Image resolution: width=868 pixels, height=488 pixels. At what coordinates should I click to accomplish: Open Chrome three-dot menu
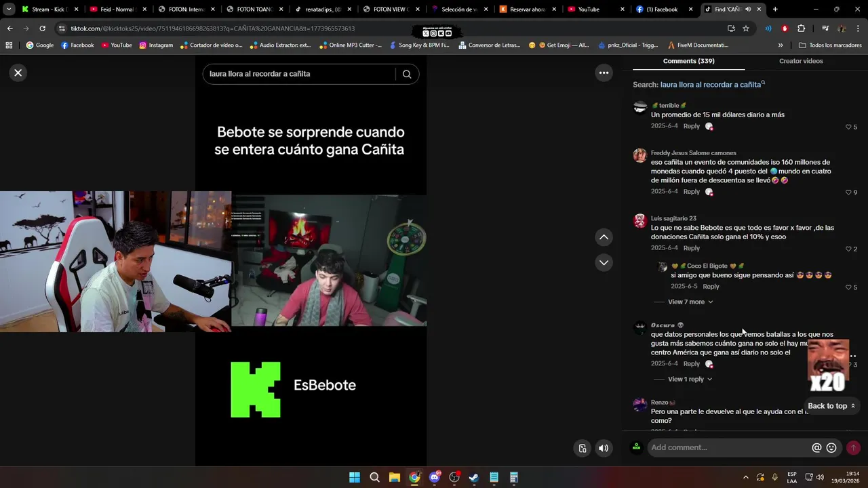coord(858,28)
